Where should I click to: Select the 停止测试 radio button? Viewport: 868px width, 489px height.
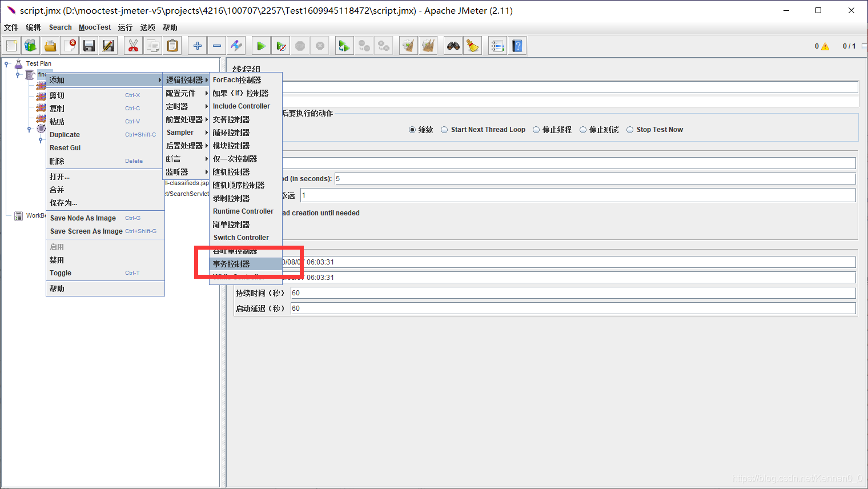pos(583,130)
